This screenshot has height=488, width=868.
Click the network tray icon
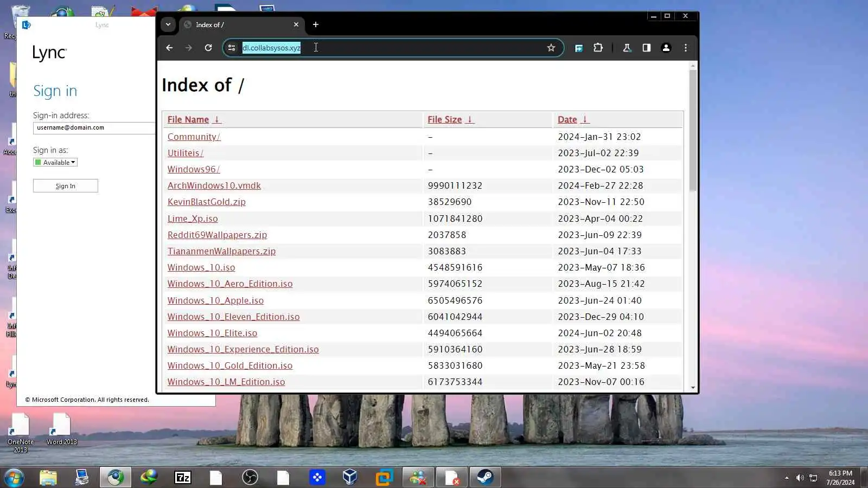[813, 478]
